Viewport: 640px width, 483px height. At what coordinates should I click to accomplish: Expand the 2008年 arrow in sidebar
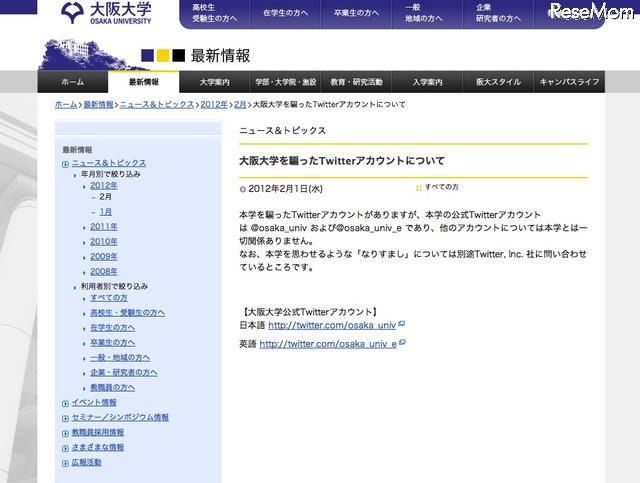click(x=84, y=273)
